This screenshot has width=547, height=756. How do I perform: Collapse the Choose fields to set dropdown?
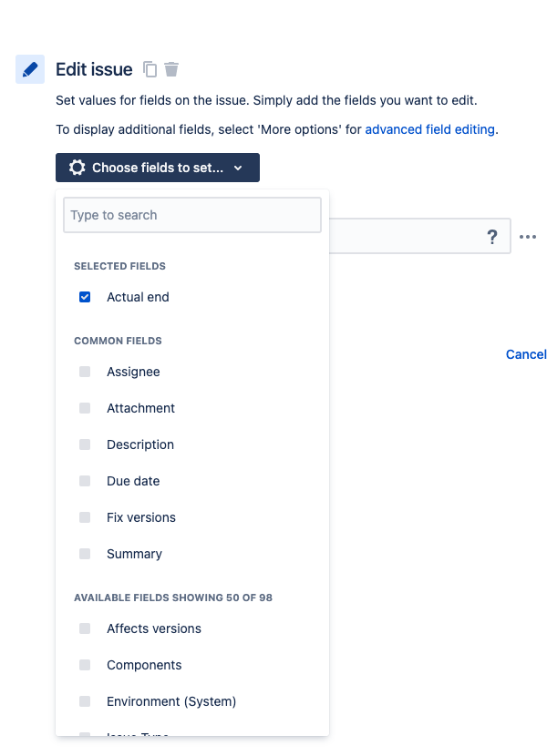click(x=158, y=168)
